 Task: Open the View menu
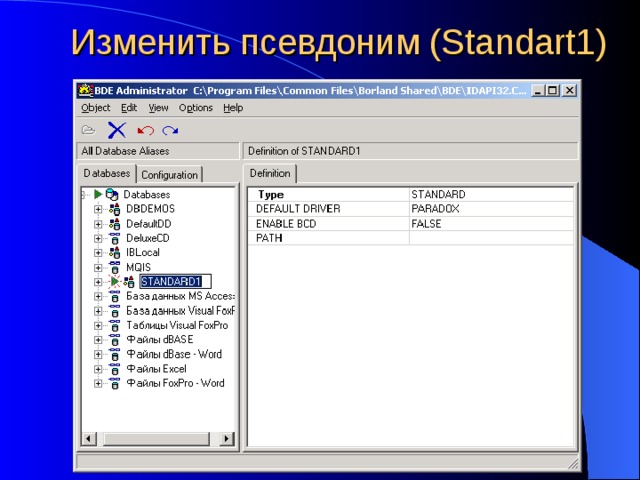pyautogui.click(x=158, y=108)
